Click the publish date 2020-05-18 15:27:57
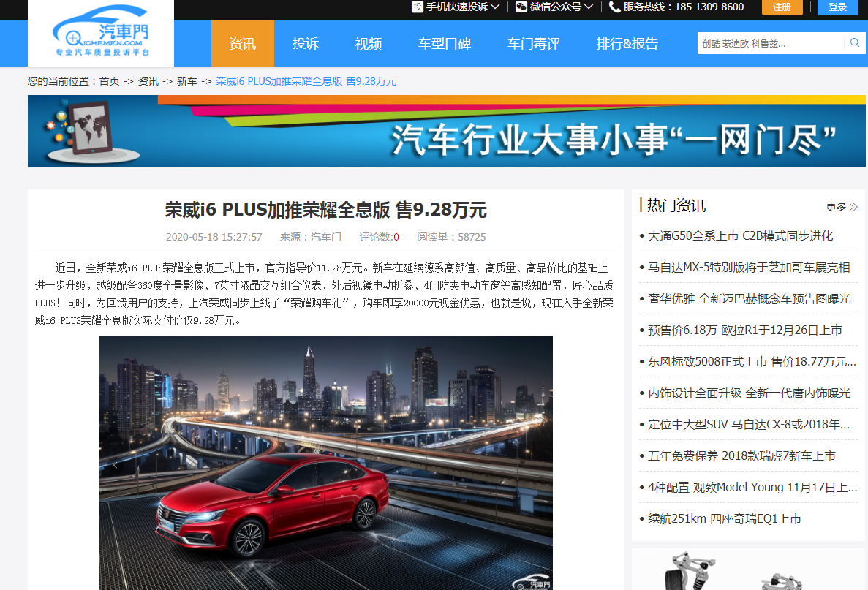 click(x=214, y=237)
